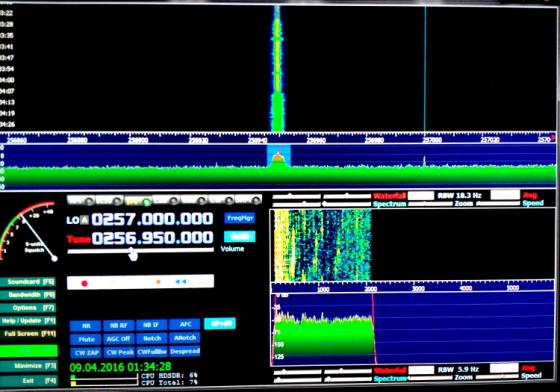
Task: Click the orange stop playback icon
Action: pos(158,282)
